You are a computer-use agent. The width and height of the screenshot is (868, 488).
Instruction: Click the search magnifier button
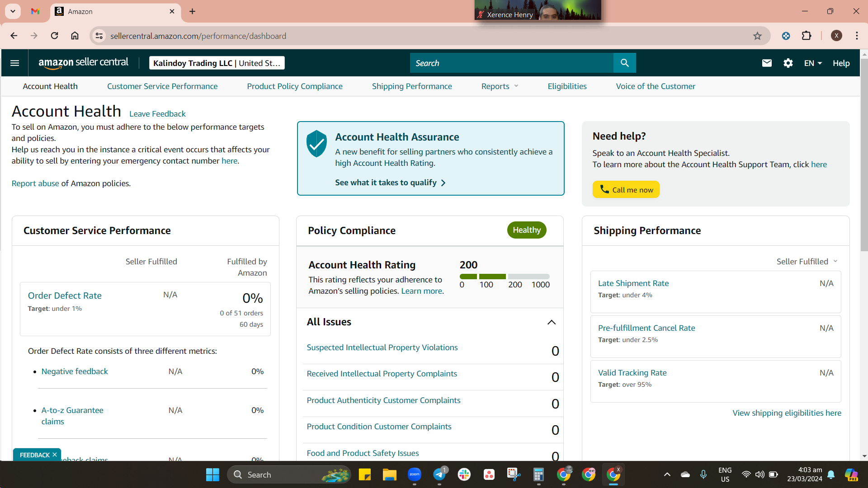point(624,63)
